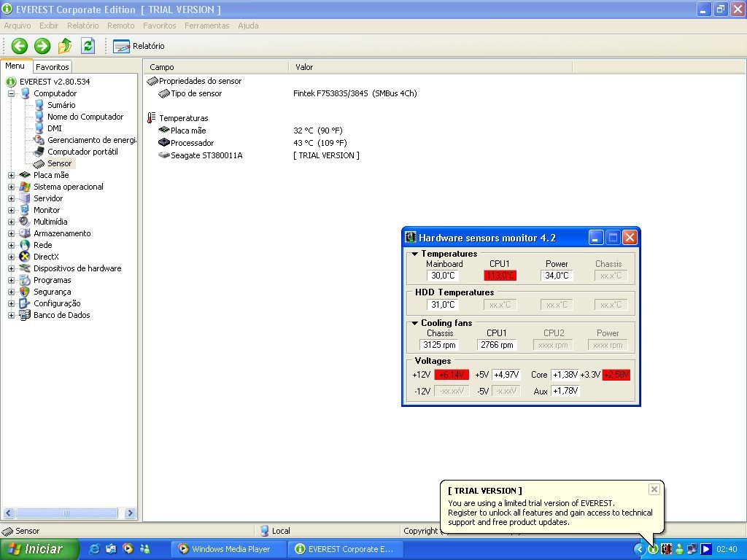Switch to the Favoritos tab
This screenshot has height=560, width=747.
53,67
